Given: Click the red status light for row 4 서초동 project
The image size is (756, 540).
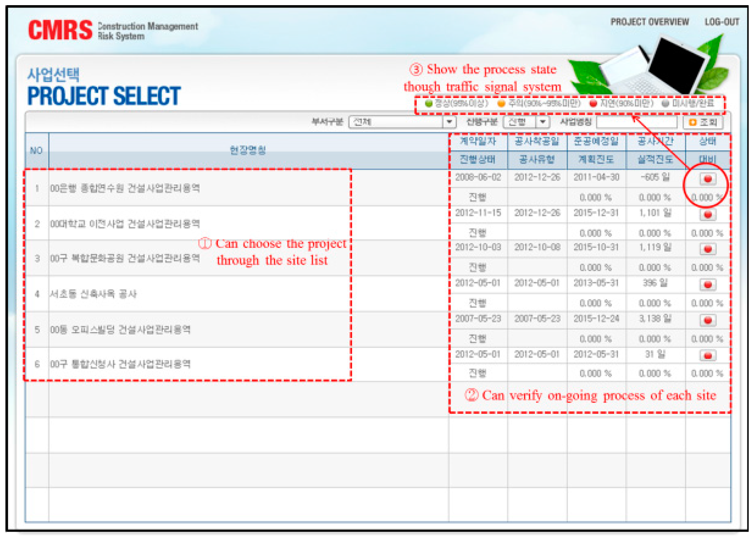Looking at the screenshot, I should click(707, 284).
